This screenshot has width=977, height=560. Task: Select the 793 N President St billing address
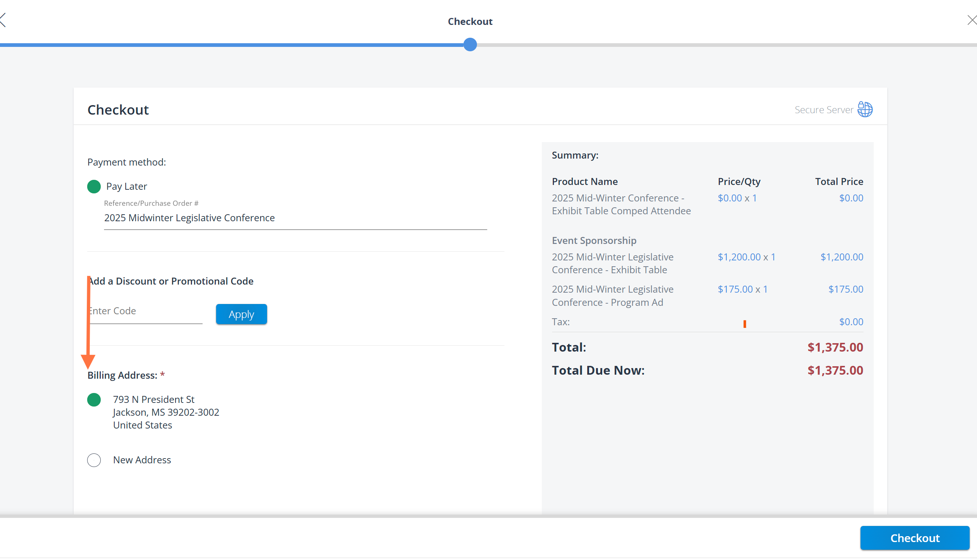point(94,400)
